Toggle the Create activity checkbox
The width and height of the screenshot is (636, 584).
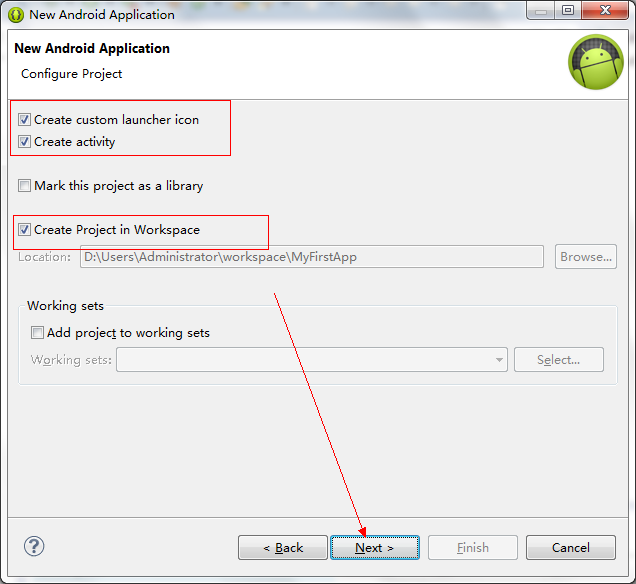(x=24, y=142)
